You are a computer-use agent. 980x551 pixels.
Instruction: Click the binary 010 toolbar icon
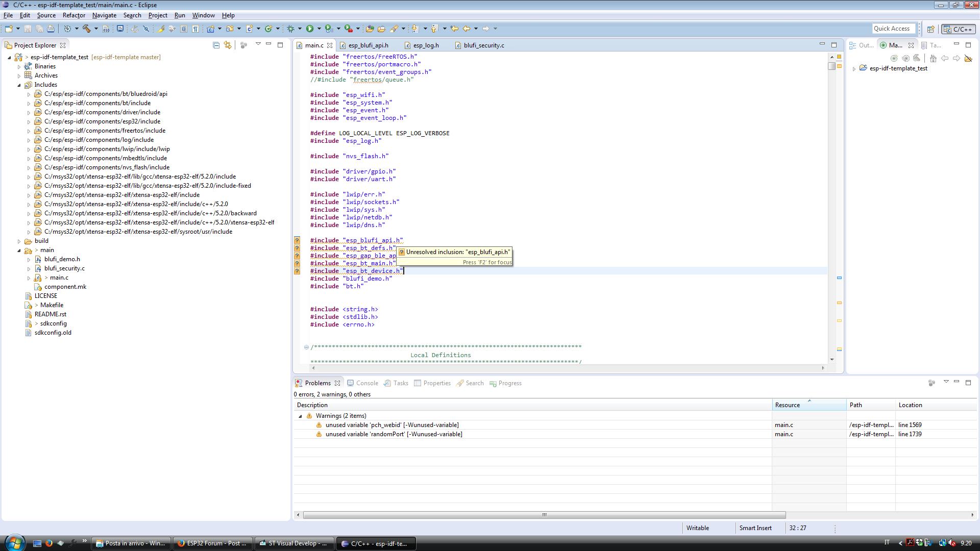(106, 29)
